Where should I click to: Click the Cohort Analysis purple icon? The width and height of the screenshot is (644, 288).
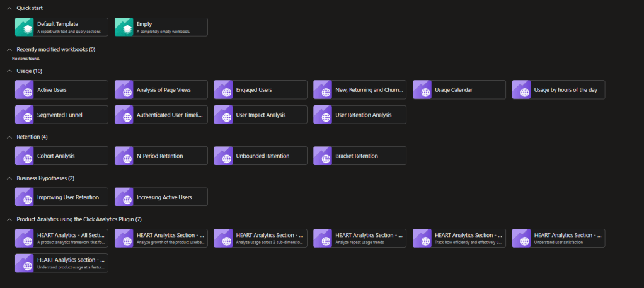(25, 156)
